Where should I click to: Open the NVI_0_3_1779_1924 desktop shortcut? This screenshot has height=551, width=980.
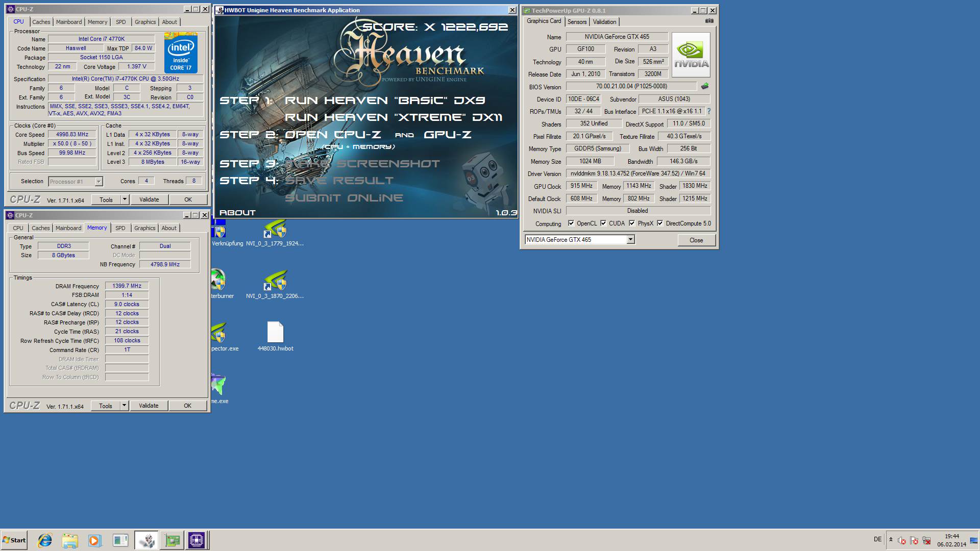click(275, 234)
